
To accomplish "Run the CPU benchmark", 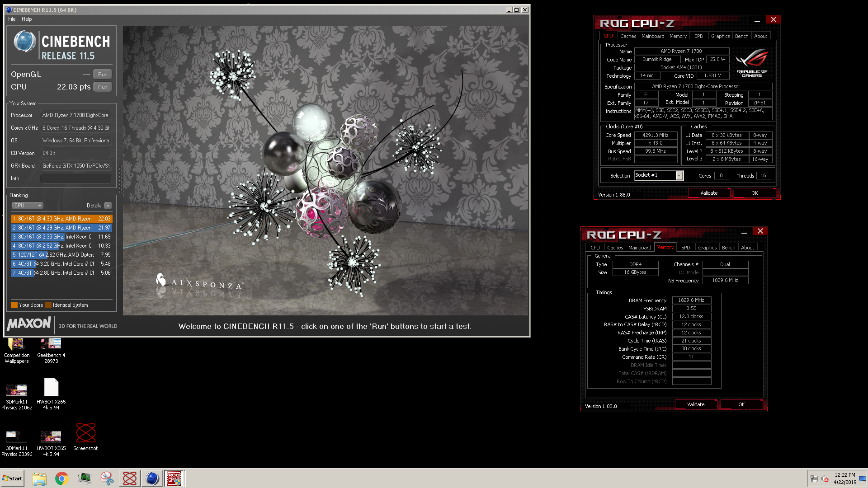I will pyautogui.click(x=103, y=87).
